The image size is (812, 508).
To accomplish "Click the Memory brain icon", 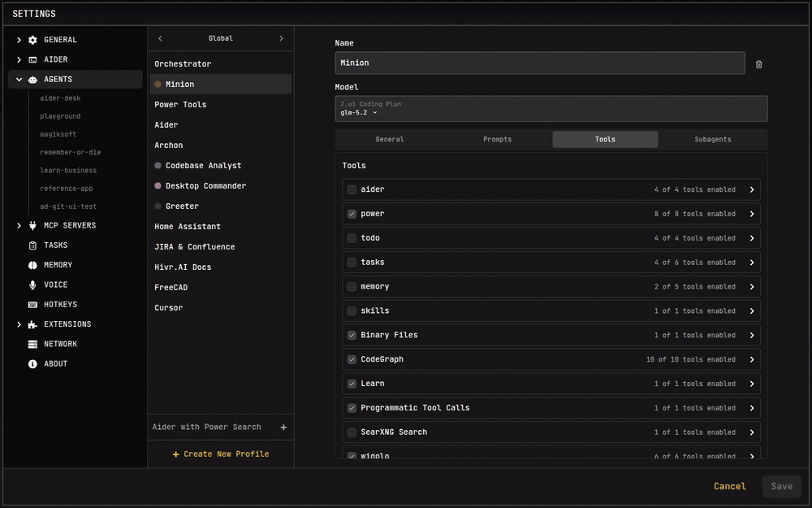I will coord(32,265).
